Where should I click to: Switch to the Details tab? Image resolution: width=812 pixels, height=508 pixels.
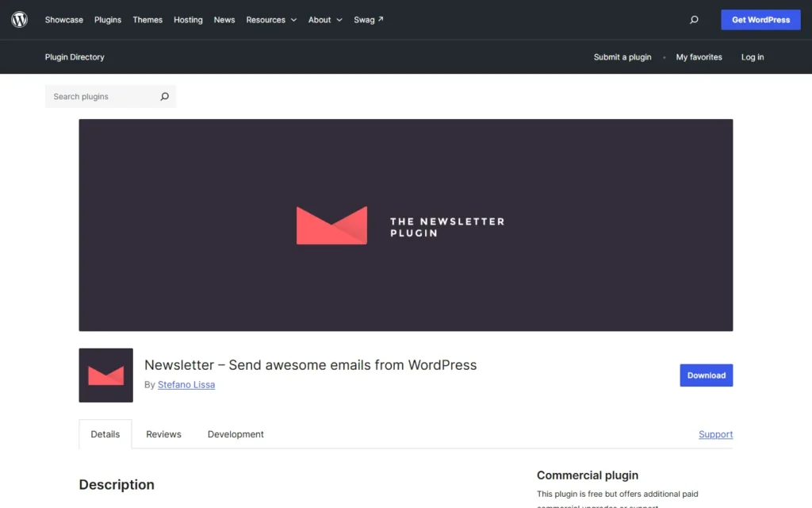[x=105, y=434]
